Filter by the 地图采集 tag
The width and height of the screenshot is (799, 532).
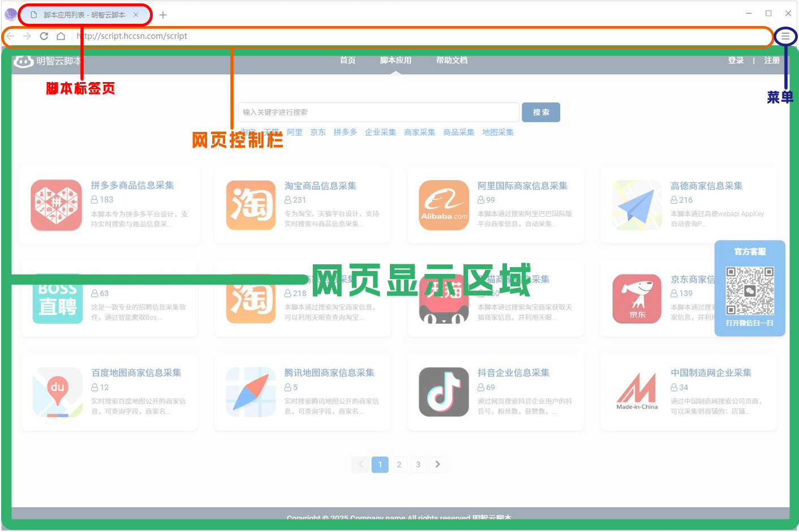pos(497,132)
